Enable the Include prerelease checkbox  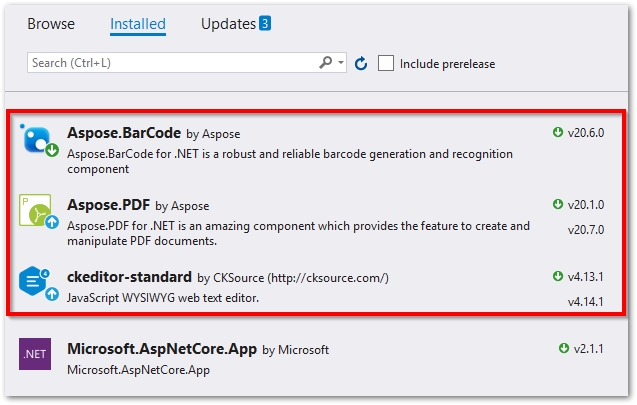[x=386, y=63]
